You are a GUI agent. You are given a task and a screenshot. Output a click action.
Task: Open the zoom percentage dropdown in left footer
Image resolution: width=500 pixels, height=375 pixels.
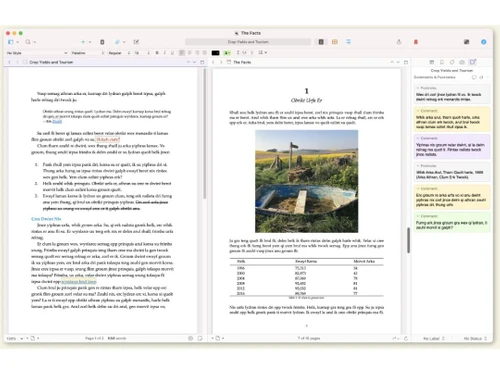click(x=15, y=338)
